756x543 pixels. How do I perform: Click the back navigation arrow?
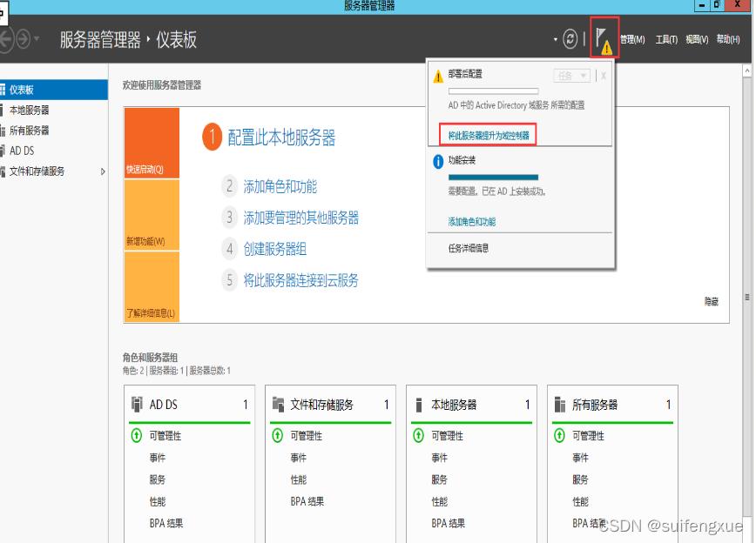tap(9, 39)
